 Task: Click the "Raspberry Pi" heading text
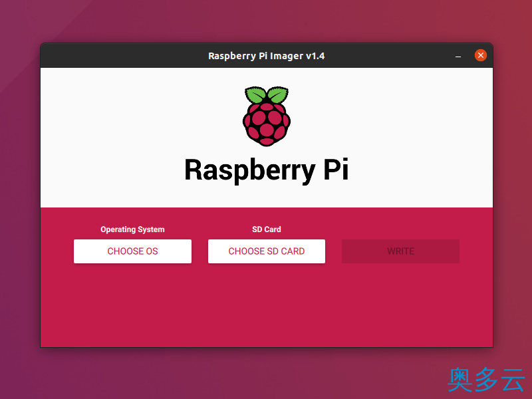267,170
